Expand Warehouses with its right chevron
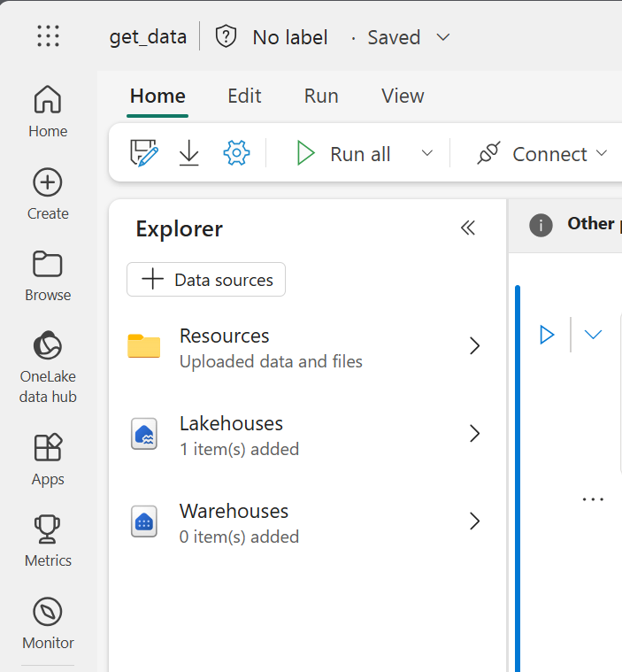Screen dimensions: 622x672 click(x=474, y=521)
